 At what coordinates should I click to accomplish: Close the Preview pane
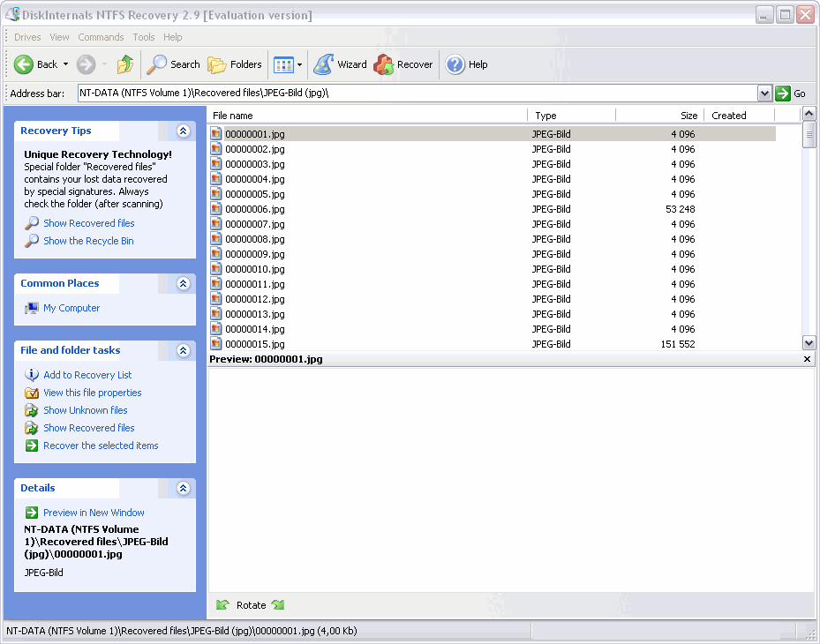point(807,359)
